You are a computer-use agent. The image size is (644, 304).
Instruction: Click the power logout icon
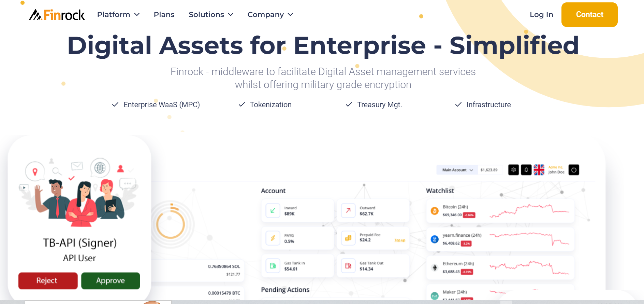[x=574, y=170]
